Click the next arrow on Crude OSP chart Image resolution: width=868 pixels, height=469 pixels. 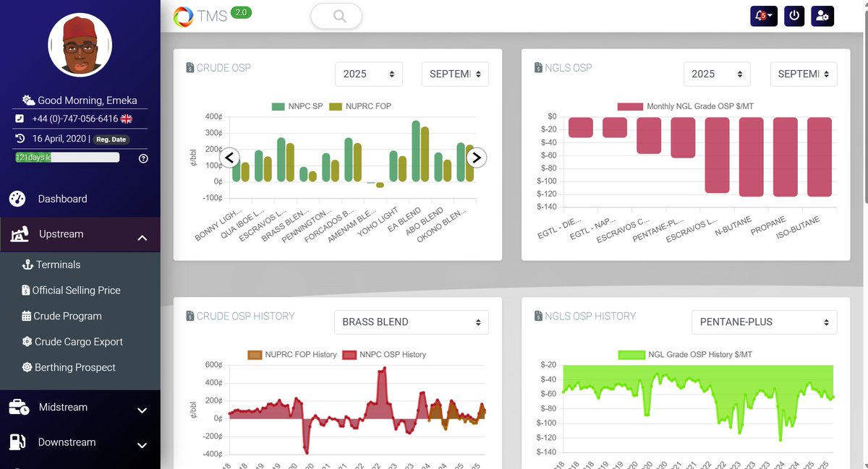pos(475,158)
